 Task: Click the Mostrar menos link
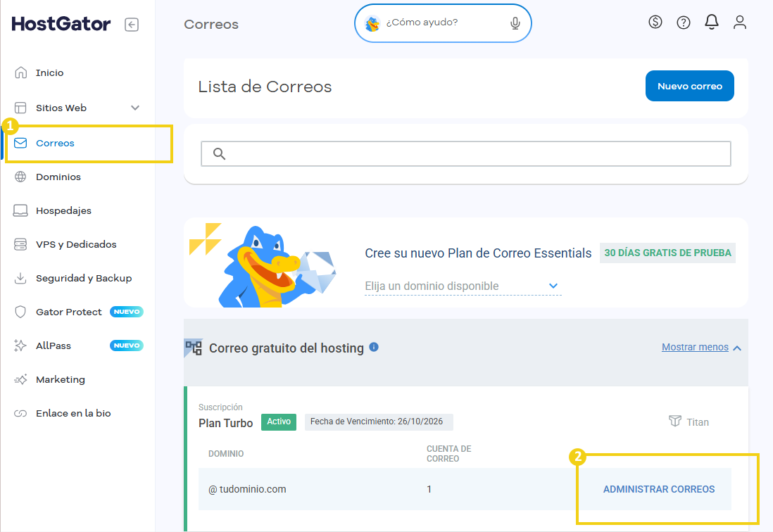[695, 348]
